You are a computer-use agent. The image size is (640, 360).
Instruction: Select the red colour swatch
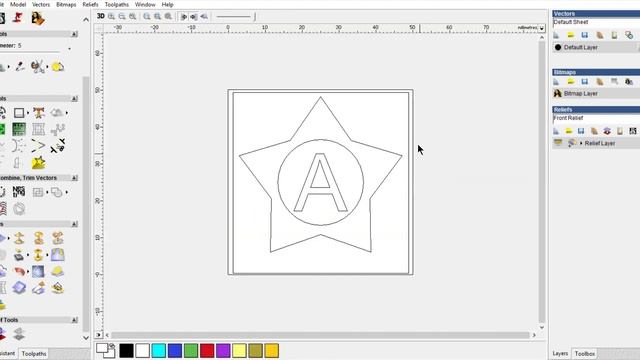click(x=207, y=351)
